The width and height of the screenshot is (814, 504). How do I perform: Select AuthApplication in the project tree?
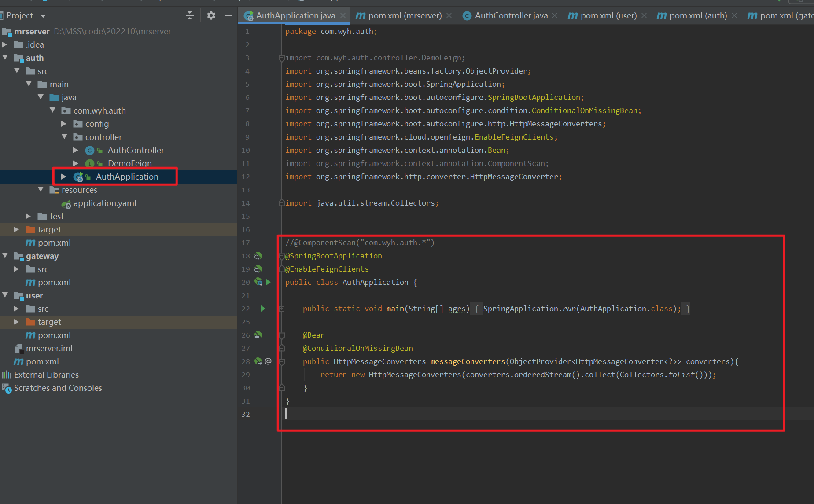127,177
